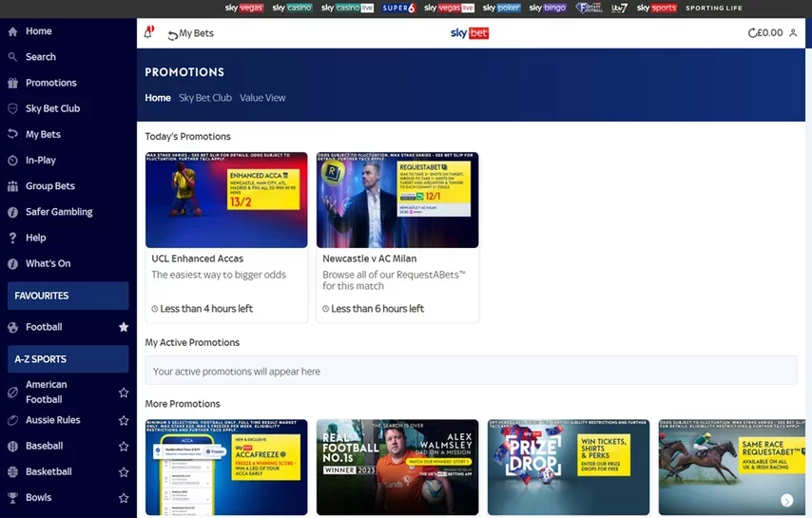Open Sky Casino from top bar
Viewport: 812px width, 518px height.
point(292,8)
